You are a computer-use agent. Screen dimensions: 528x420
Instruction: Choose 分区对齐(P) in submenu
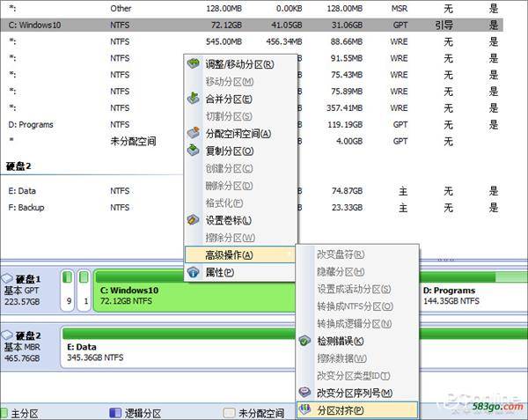[357, 410]
